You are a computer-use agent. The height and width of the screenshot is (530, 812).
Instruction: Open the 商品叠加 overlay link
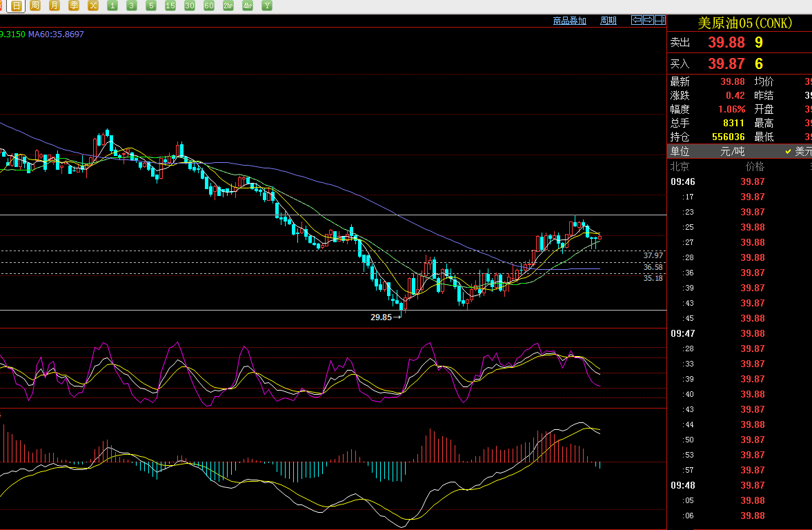coord(569,21)
